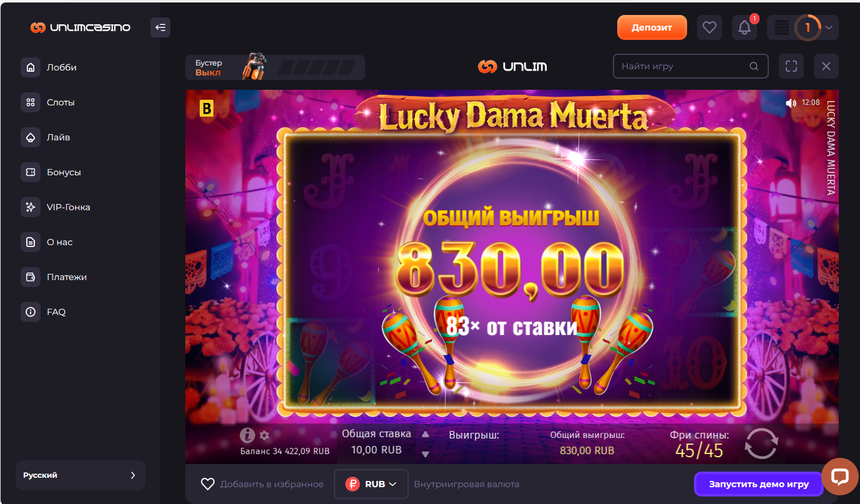Open the notifications bell
This screenshot has height=504, width=860.
tap(745, 27)
